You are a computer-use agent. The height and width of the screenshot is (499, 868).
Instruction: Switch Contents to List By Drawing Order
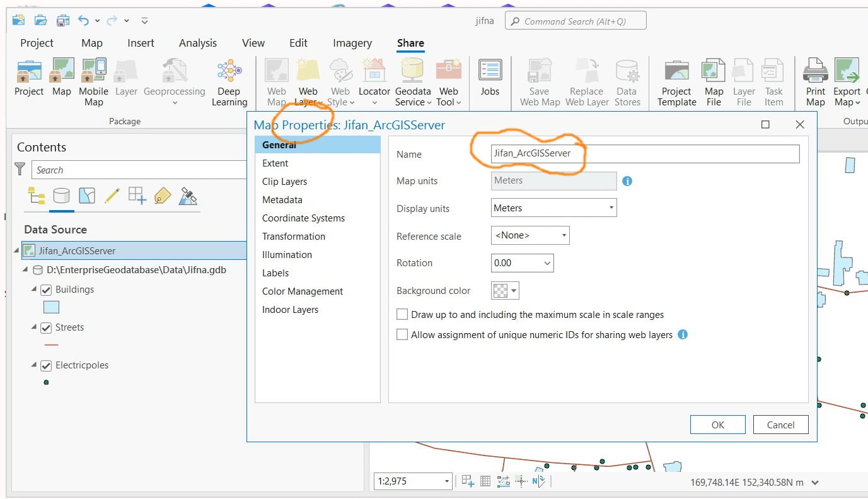(37, 196)
